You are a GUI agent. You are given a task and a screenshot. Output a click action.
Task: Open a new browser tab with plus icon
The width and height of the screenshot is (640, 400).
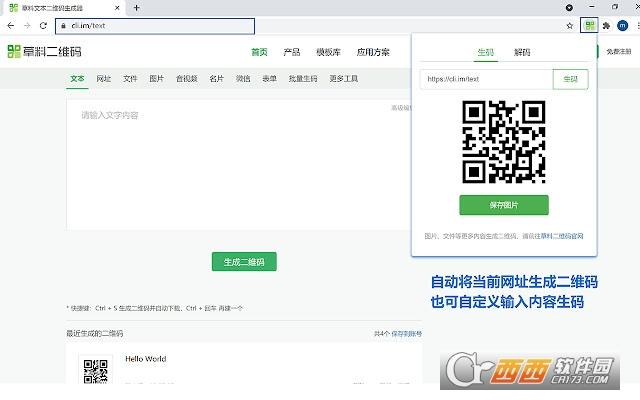pyautogui.click(x=136, y=8)
